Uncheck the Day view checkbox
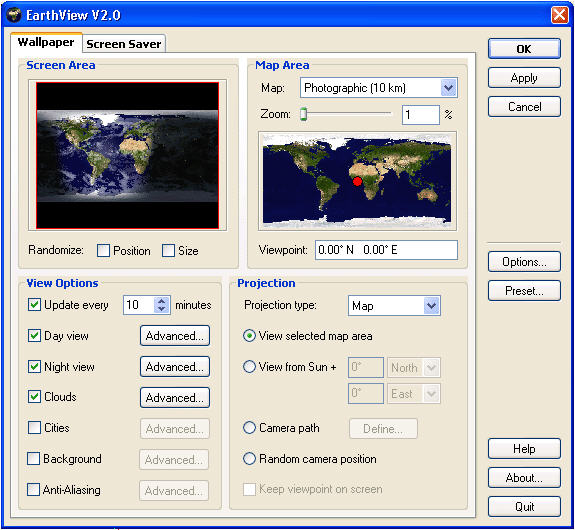575x530 pixels. [x=34, y=336]
